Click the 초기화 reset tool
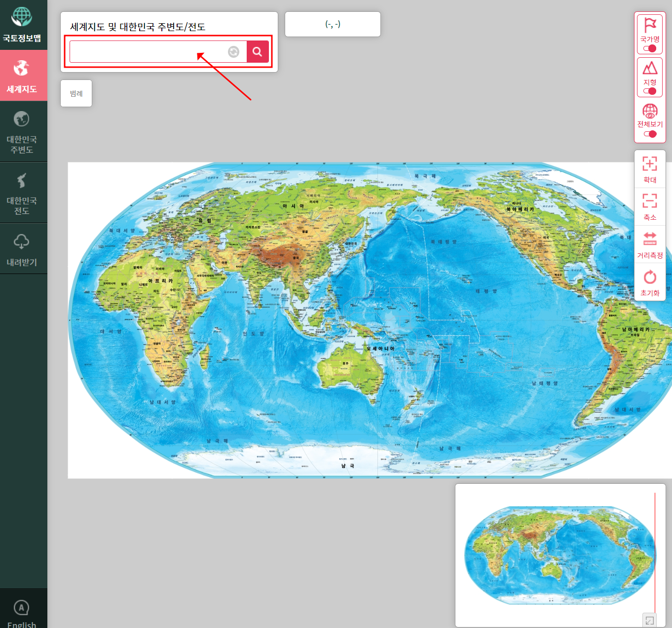This screenshot has width=672, height=628. tap(650, 282)
